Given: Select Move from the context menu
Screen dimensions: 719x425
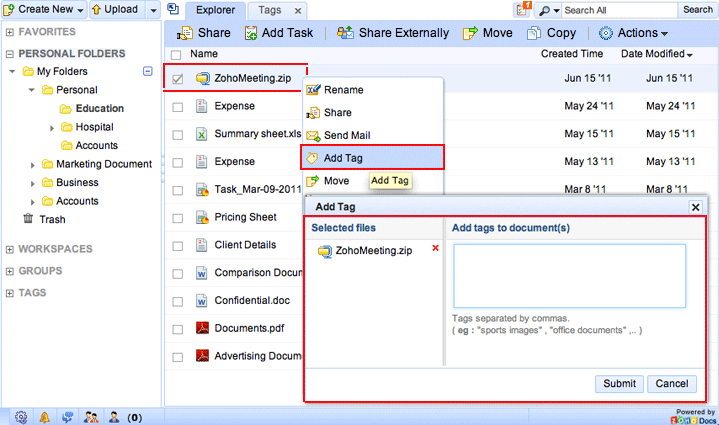Looking at the screenshot, I should click(336, 181).
